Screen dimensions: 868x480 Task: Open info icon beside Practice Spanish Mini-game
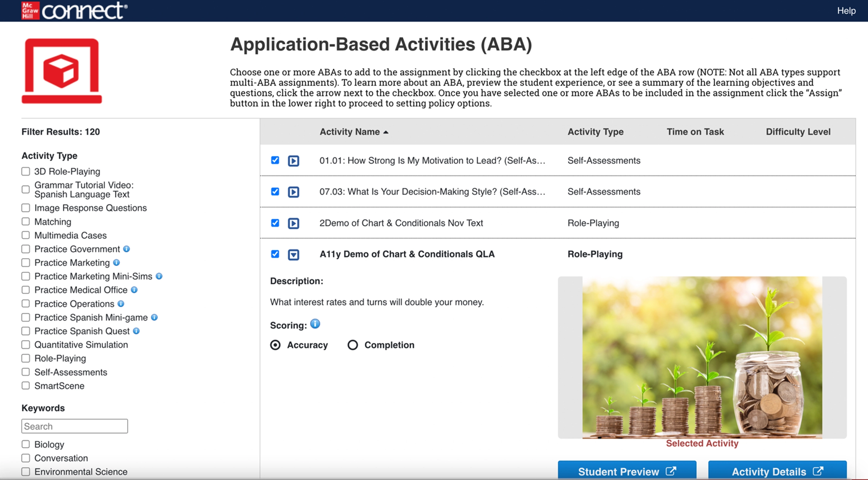(155, 317)
